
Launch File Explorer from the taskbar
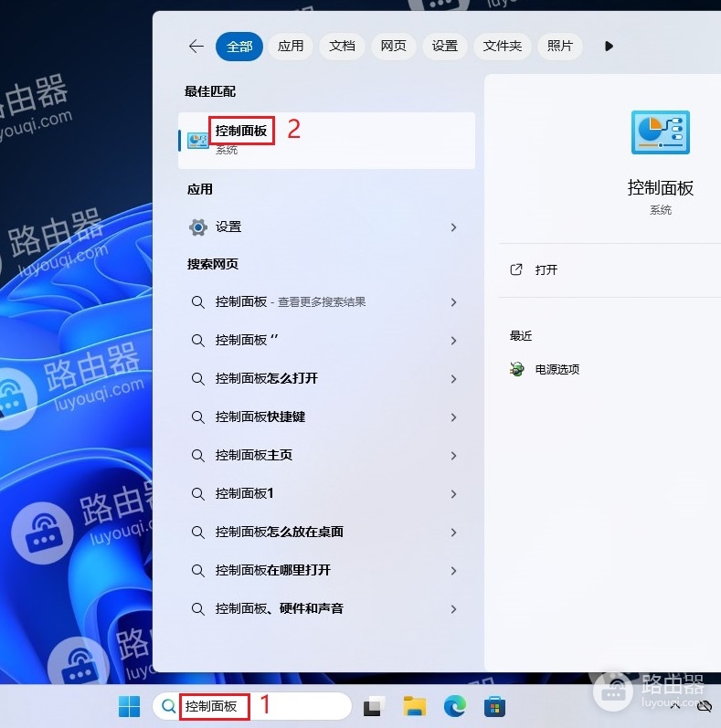[414, 707]
